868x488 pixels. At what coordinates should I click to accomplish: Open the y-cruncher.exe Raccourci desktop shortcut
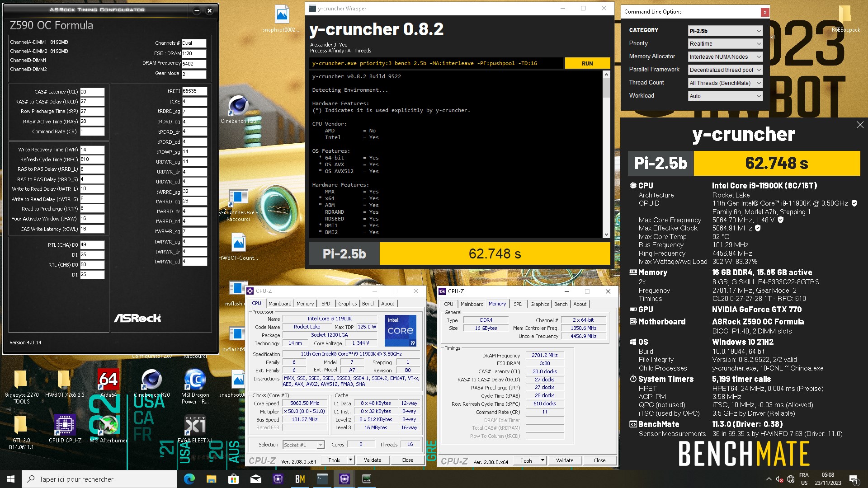238,206
